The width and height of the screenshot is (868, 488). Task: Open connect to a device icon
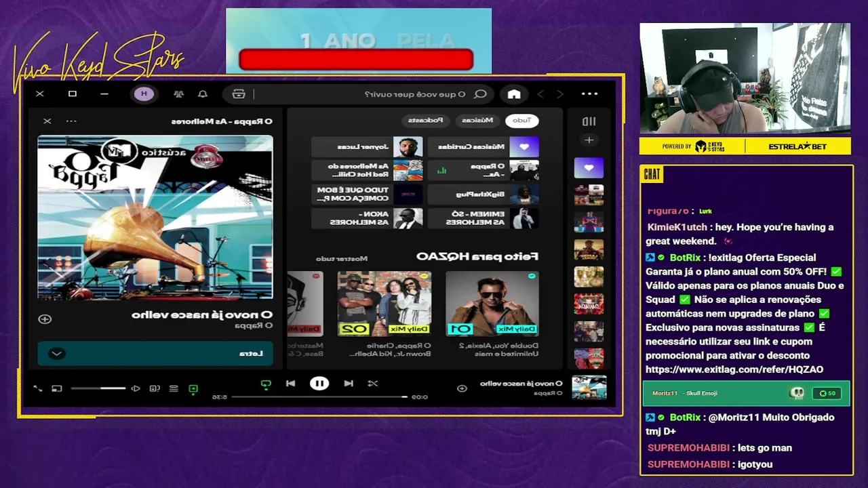tap(155, 388)
